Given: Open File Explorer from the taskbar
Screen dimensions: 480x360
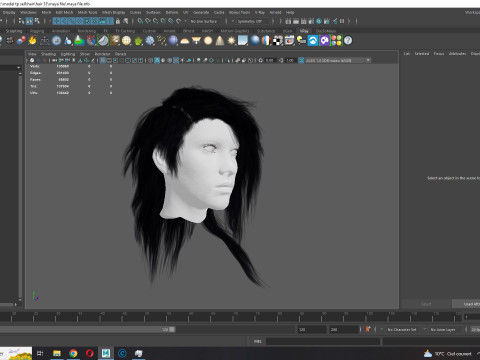Looking at the screenshot, I should 57,353.
